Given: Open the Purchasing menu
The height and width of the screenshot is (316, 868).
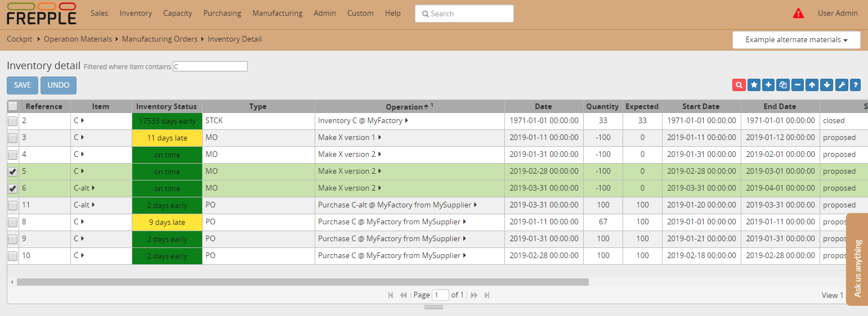Looking at the screenshot, I should 222,13.
